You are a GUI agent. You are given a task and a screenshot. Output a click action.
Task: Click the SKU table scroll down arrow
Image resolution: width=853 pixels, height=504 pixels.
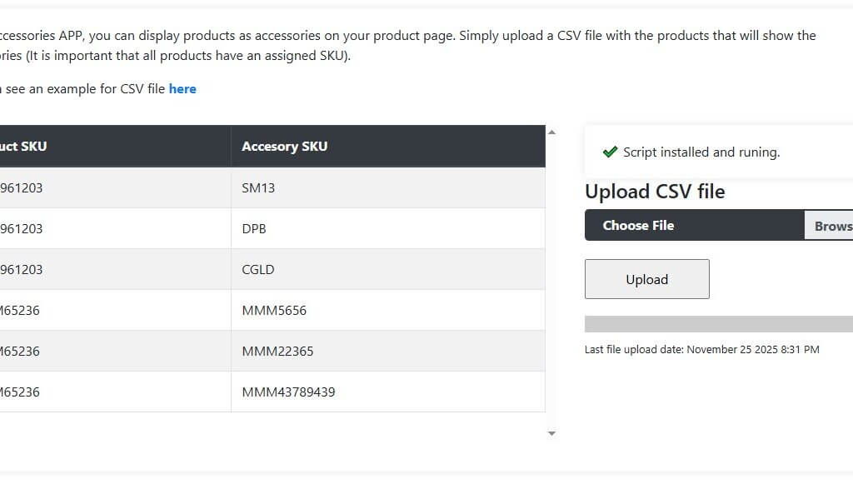click(551, 433)
